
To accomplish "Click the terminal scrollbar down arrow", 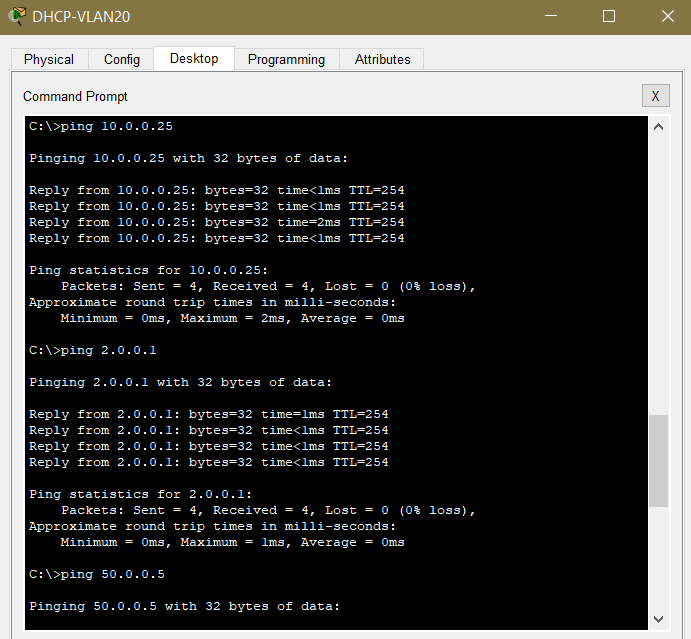I will coord(657,619).
